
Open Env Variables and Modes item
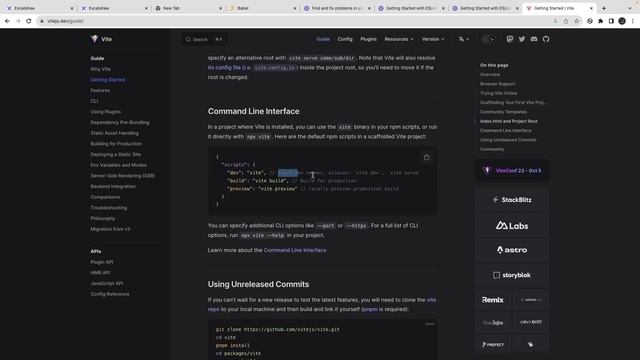click(118, 165)
